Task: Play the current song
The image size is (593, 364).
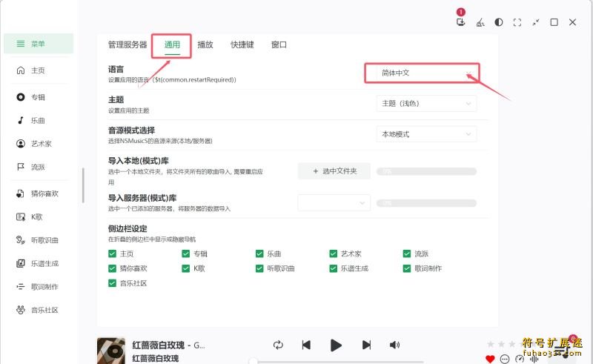Action: click(336, 345)
